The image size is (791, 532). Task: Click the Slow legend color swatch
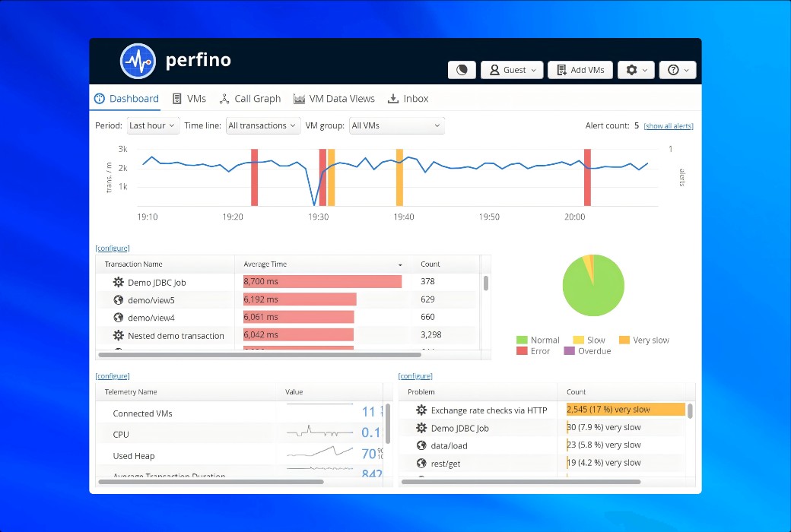click(578, 340)
